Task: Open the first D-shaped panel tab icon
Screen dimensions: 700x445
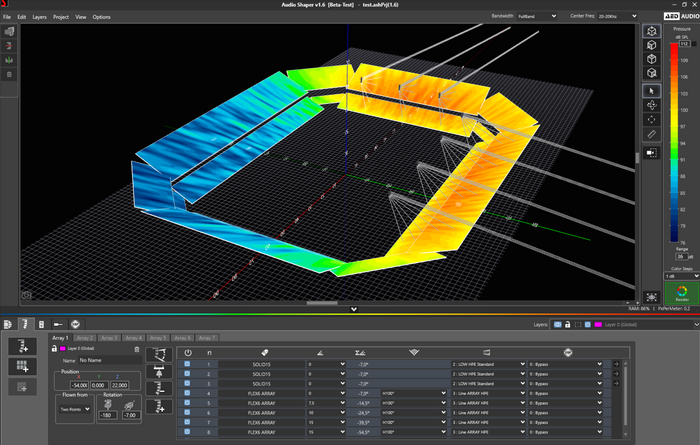Action: [8, 324]
